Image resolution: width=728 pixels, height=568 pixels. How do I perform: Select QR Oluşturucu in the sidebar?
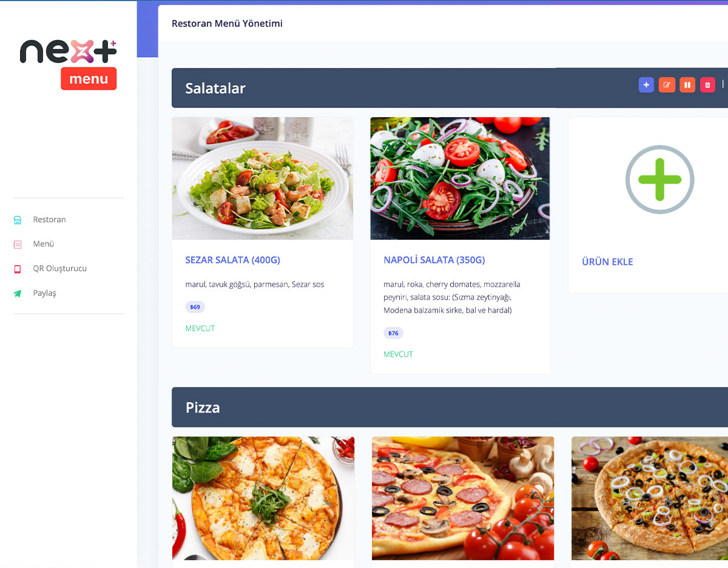(x=60, y=268)
